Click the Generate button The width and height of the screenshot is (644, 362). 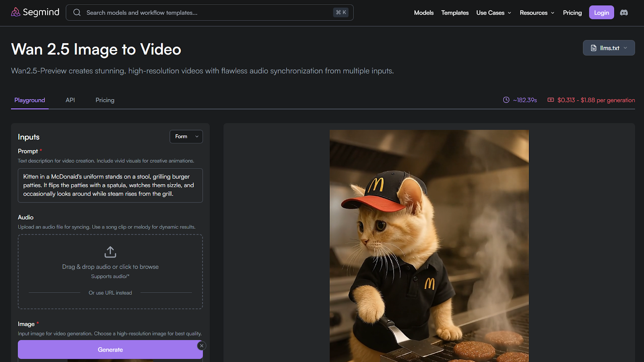pyautogui.click(x=110, y=350)
